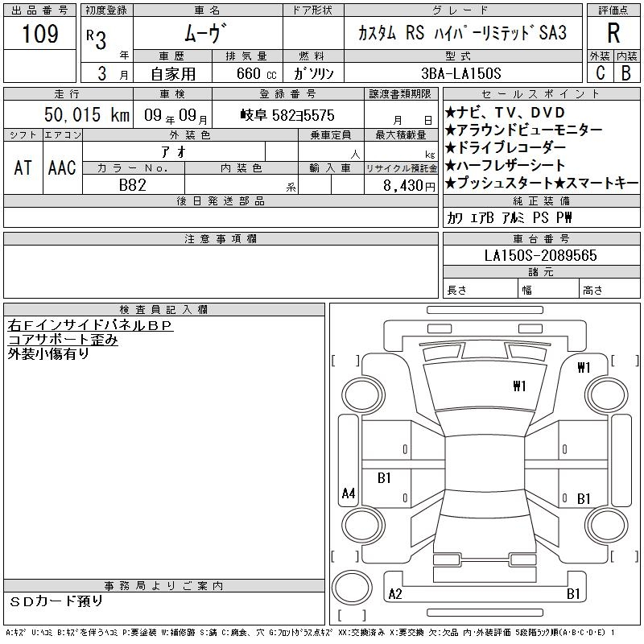Screen dimensions: 644x644
Task: Click the 検査員記入欄 header
Action: point(164,310)
